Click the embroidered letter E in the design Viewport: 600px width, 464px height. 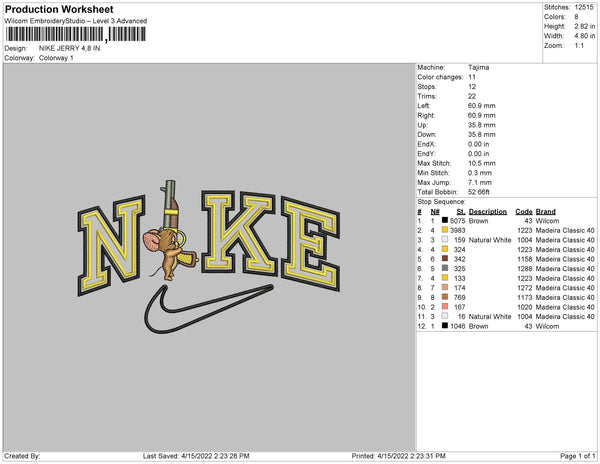pyautogui.click(x=310, y=244)
